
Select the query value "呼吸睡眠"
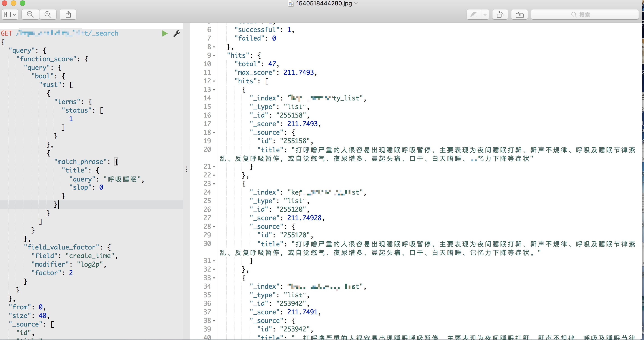[x=122, y=179]
